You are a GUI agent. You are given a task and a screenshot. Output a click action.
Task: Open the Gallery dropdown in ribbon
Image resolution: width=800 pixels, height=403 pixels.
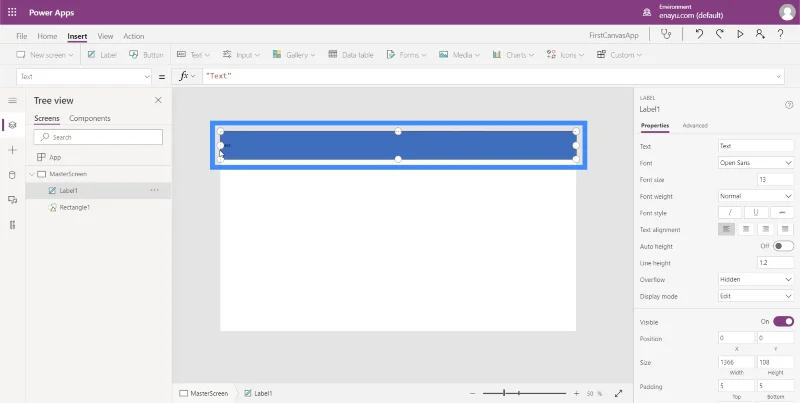293,55
